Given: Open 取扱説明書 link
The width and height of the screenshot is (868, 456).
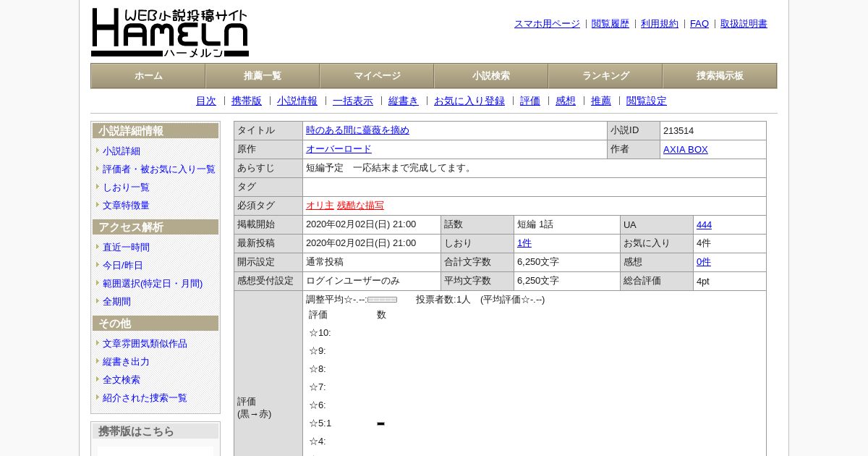Looking at the screenshot, I should point(744,24).
